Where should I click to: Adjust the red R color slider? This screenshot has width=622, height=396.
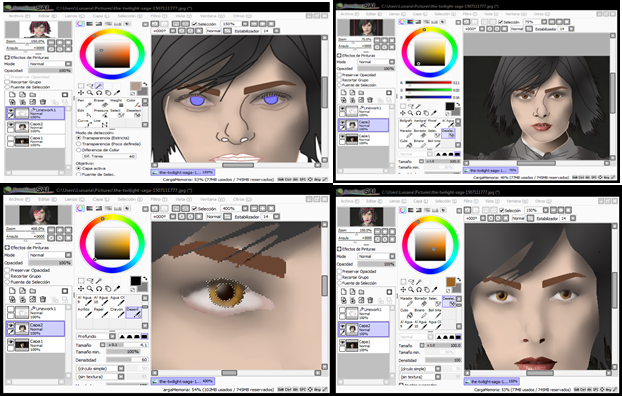coord(428,83)
